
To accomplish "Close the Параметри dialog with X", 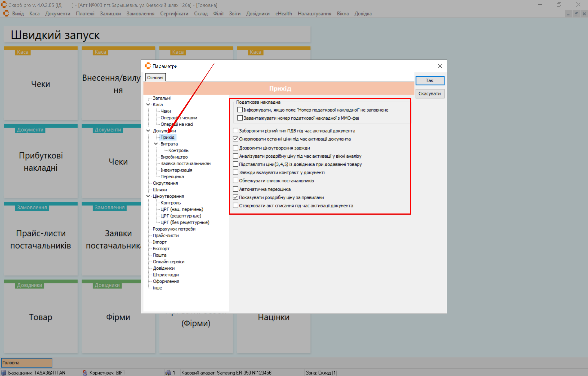I will [440, 66].
